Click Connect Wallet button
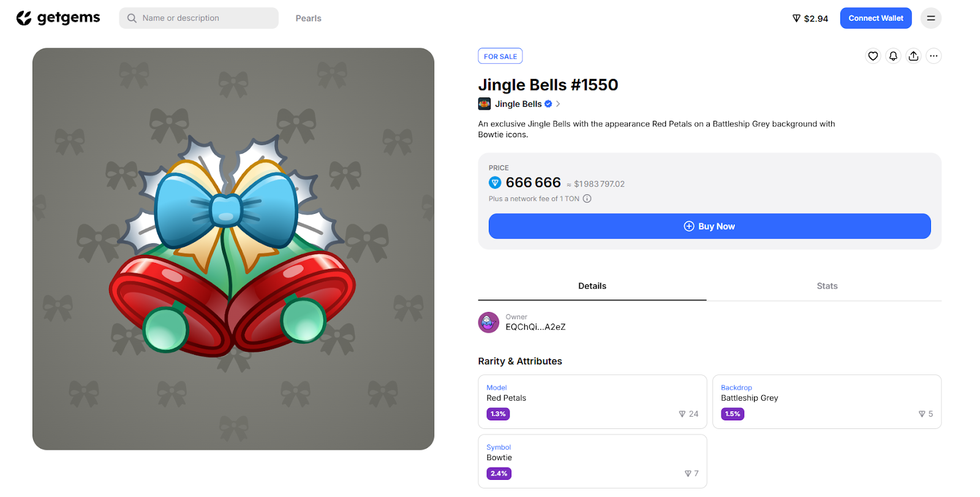The height and width of the screenshot is (497, 980). click(875, 18)
